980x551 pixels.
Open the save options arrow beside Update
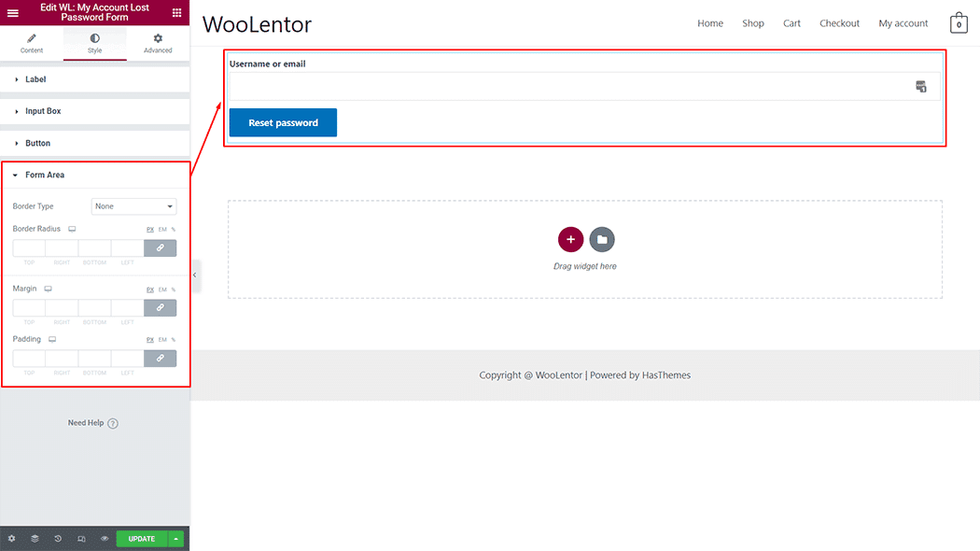[x=176, y=539]
